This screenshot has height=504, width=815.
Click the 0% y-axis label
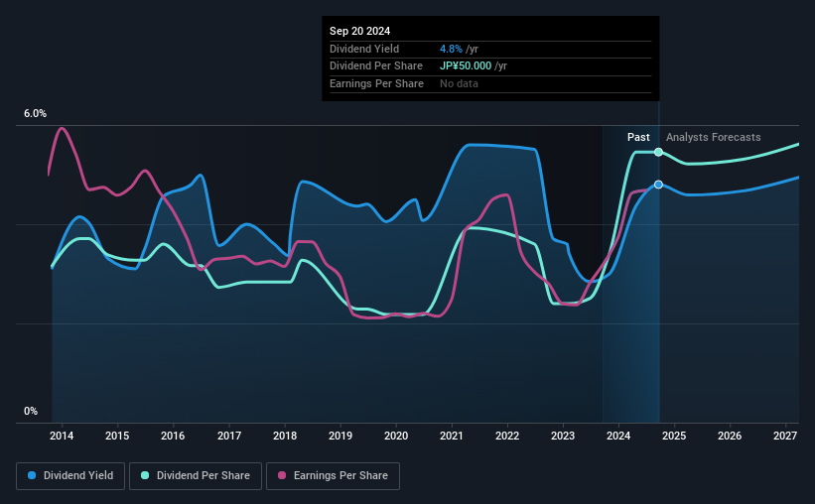tap(31, 411)
